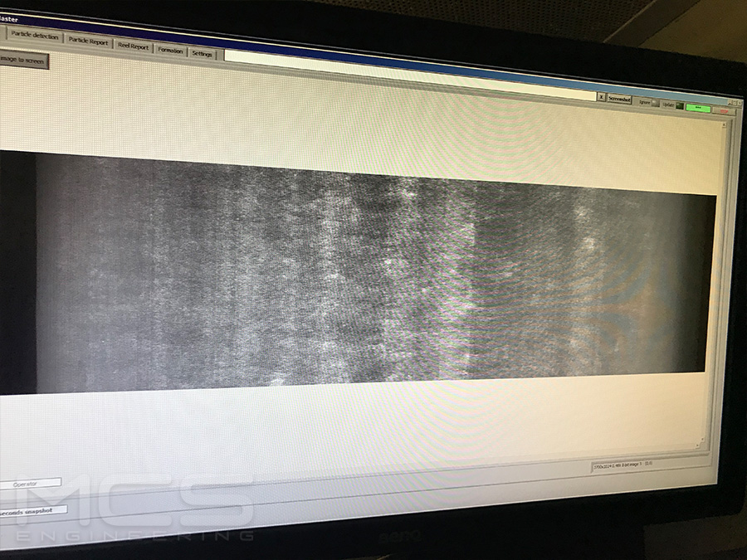Click the X button beside Screenshot

tap(601, 97)
